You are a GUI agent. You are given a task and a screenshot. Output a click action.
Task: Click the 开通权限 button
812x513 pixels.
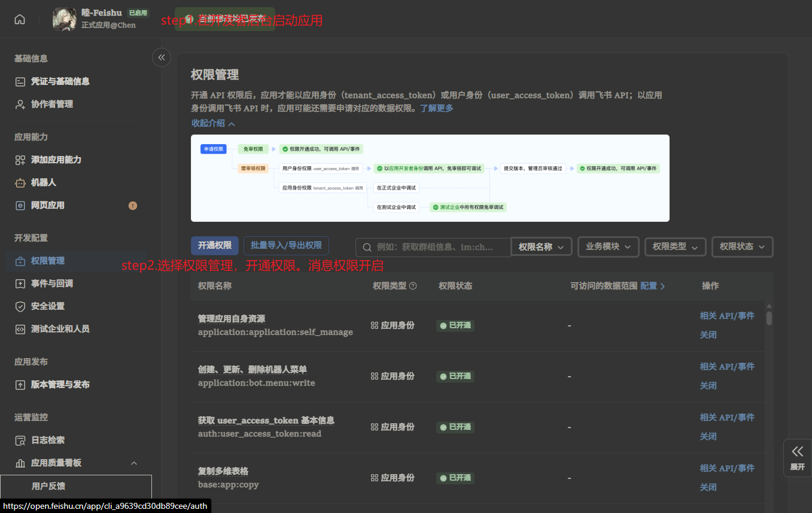(215, 246)
